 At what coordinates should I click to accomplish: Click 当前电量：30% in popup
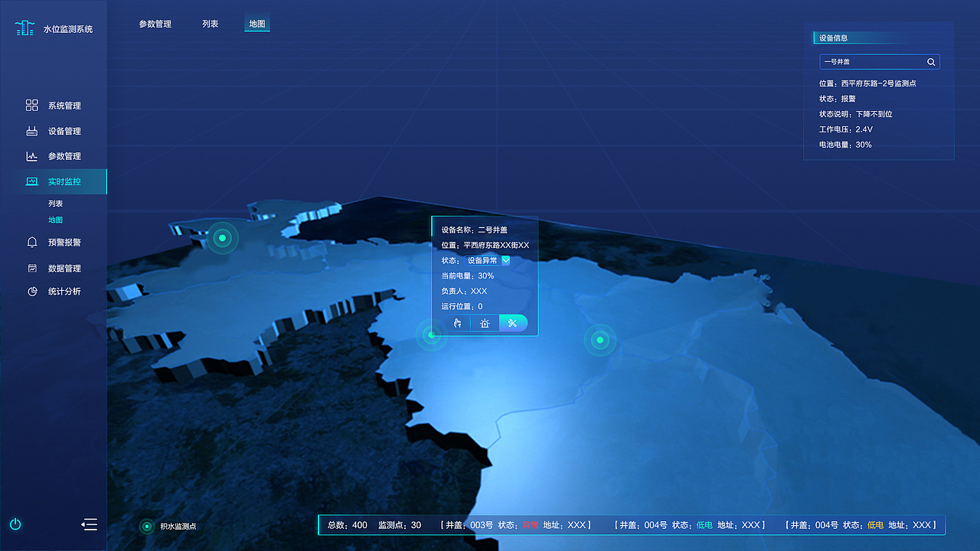(x=468, y=275)
